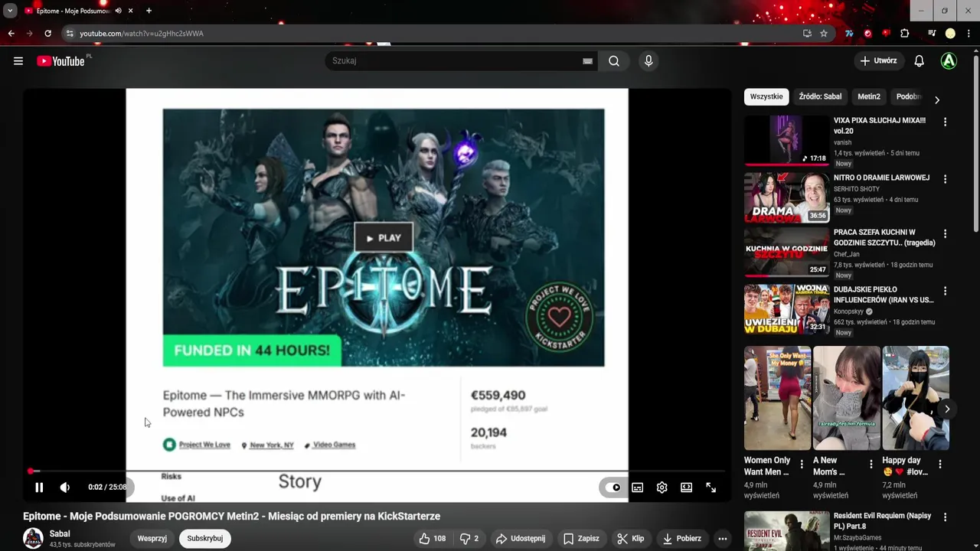This screenshot has height=551, width=980.
Task: Open the YouTube hamburger guide menu
Action: pos(18,61)
